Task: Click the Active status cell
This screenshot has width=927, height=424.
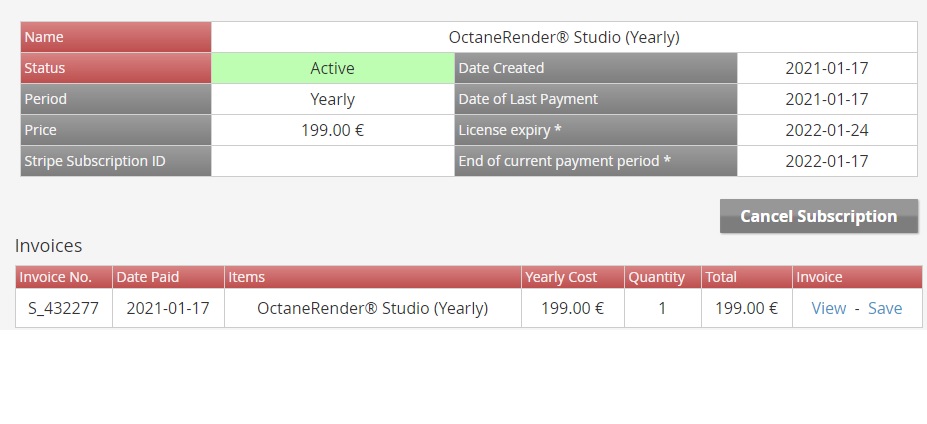Action: [x=332, y=68]
